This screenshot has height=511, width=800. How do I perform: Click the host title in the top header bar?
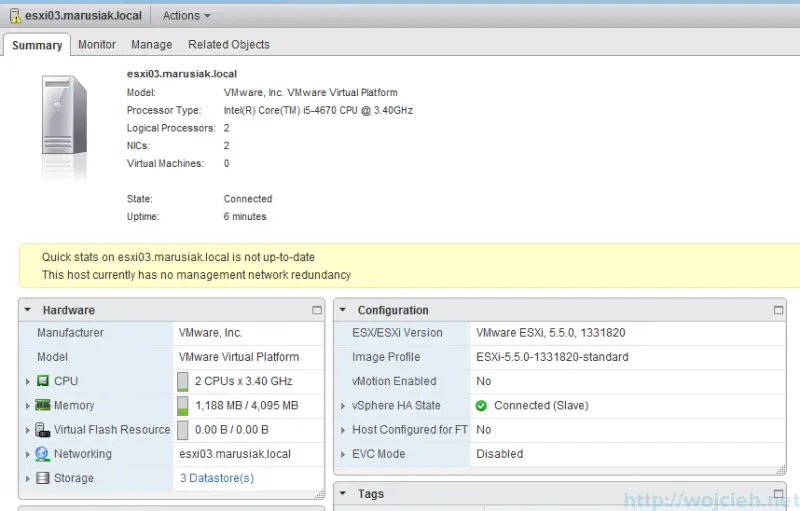84,16
